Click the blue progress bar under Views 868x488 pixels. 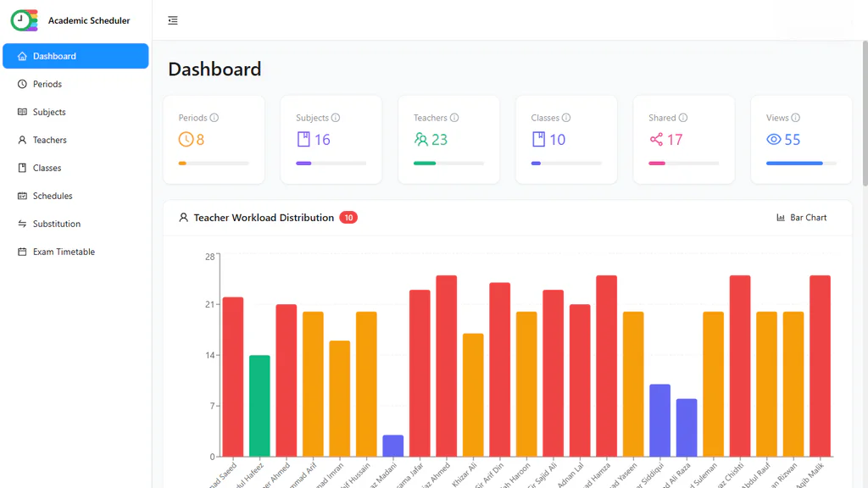(794, 163)
